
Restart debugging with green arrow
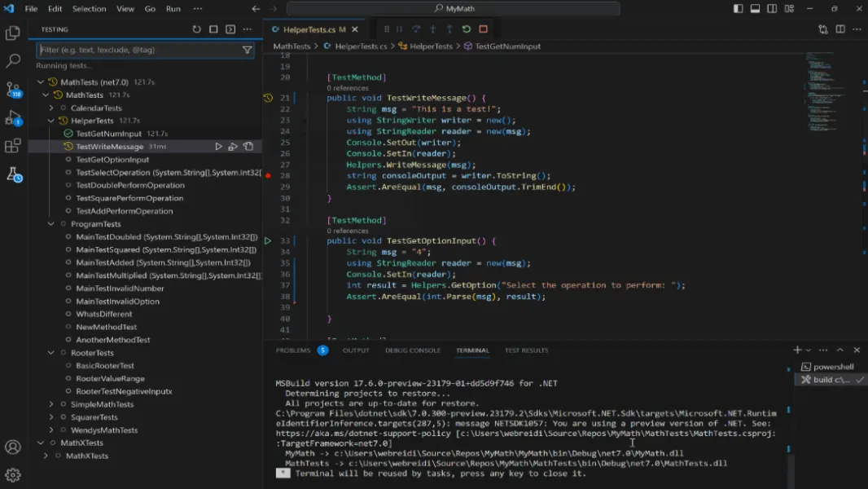pos(467,29)
